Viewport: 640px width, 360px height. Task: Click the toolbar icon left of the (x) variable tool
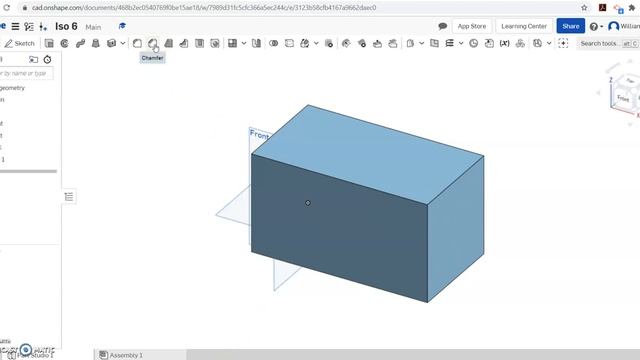pyautogui.click(x=489, y=43)
